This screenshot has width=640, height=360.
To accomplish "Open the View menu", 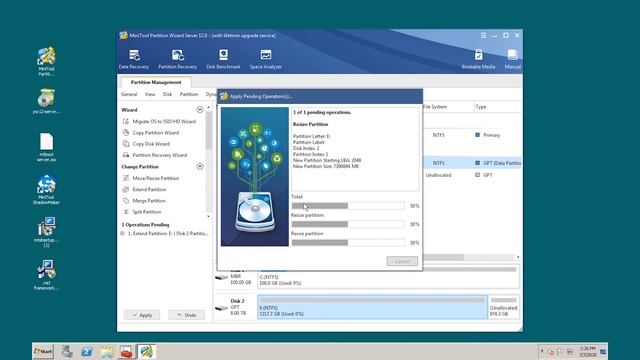I will (150, 94).
